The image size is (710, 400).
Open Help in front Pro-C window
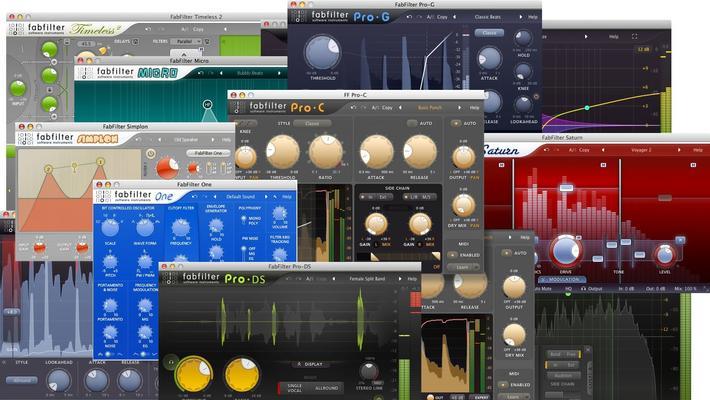(474, 108)
